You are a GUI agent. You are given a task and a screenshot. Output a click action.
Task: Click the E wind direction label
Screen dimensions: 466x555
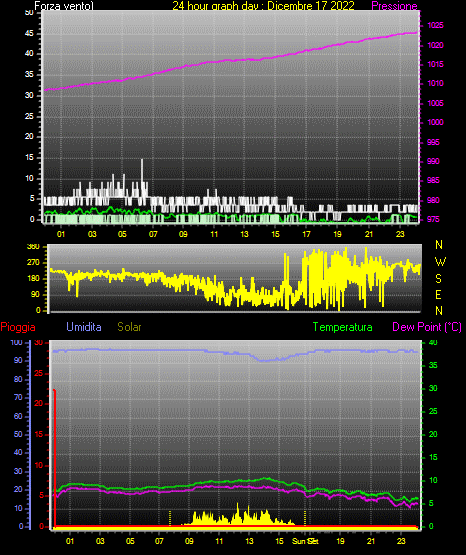438,294
